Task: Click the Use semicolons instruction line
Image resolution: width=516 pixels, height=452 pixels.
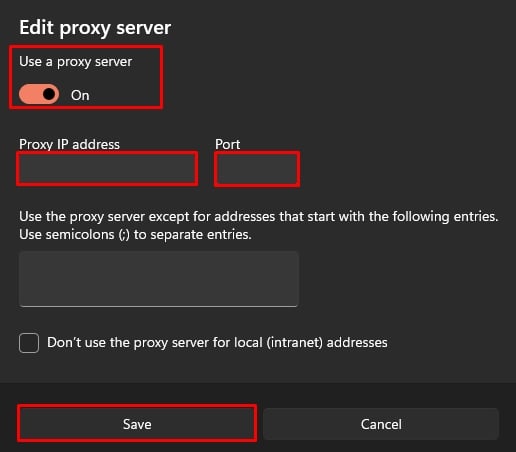Action: pos(135,235)
